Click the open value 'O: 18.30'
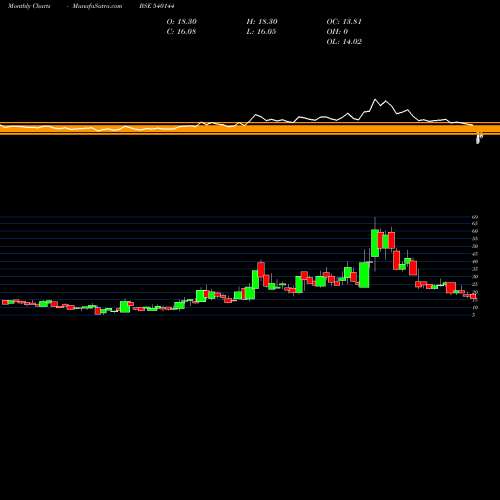500x500 pixels. [x=182, y=21]
